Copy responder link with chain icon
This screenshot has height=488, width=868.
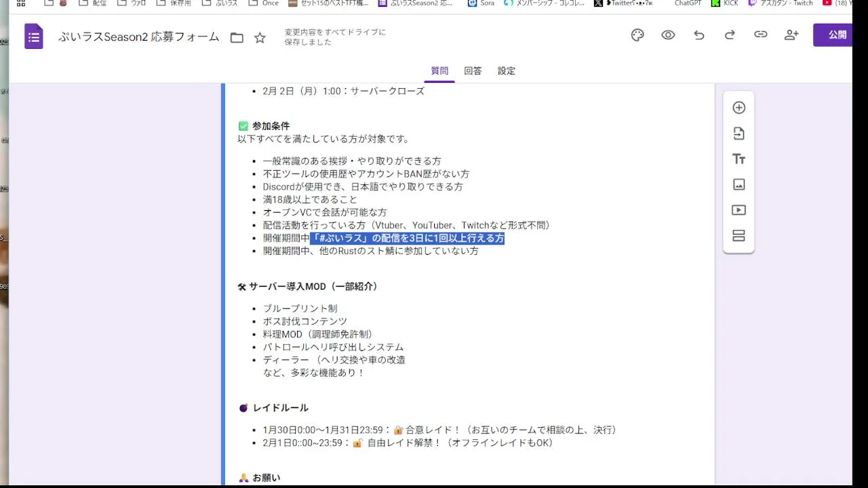[x=761, y=35]
